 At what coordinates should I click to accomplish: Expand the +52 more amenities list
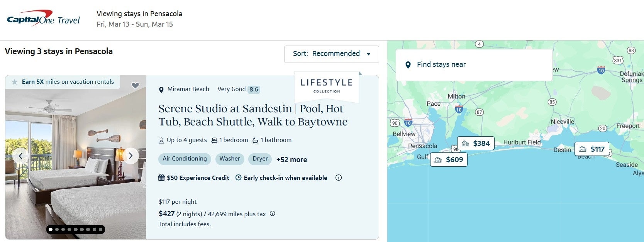291,160
